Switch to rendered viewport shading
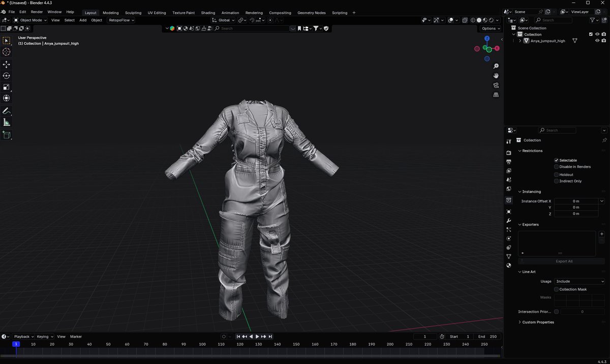Viewport: 610px width, 364px height. [491, 20]
